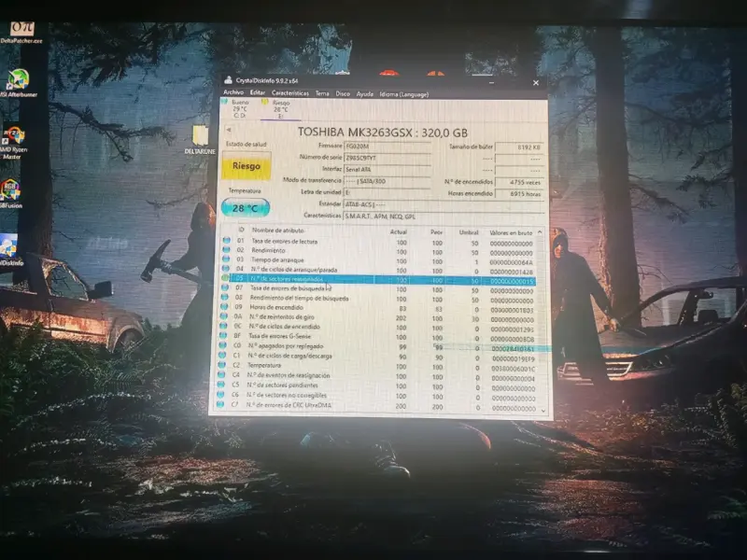The height and width of the screenshot is (560, 747).
Task: Open the DeltaPatcher.exe desktop icon
Action: pos(21,32)
